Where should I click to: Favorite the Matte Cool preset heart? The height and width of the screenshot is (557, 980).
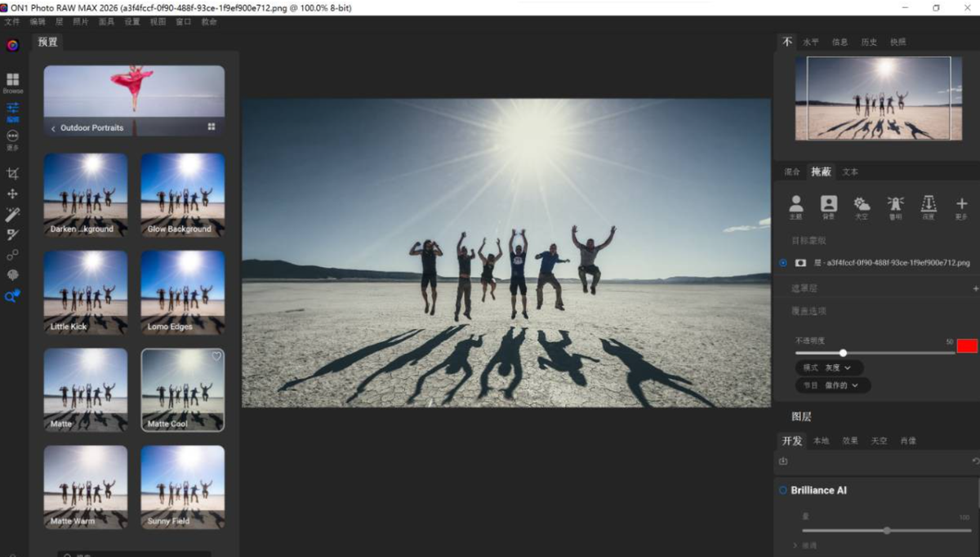(x=216, y=356)
